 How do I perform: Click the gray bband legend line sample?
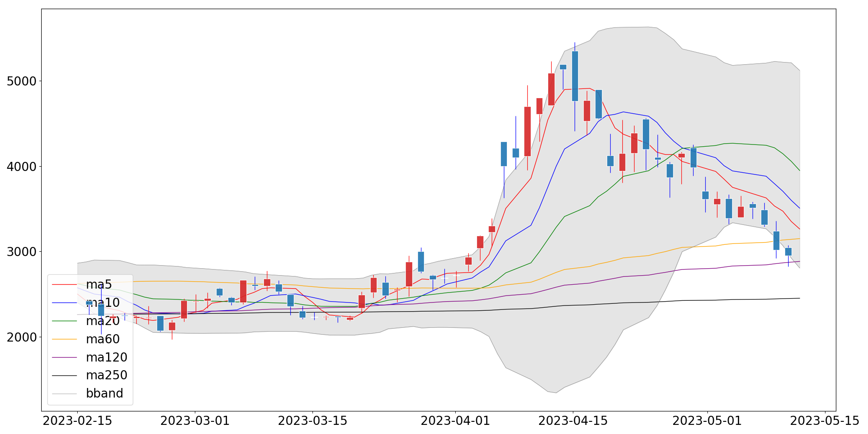[x=64, y=394]
